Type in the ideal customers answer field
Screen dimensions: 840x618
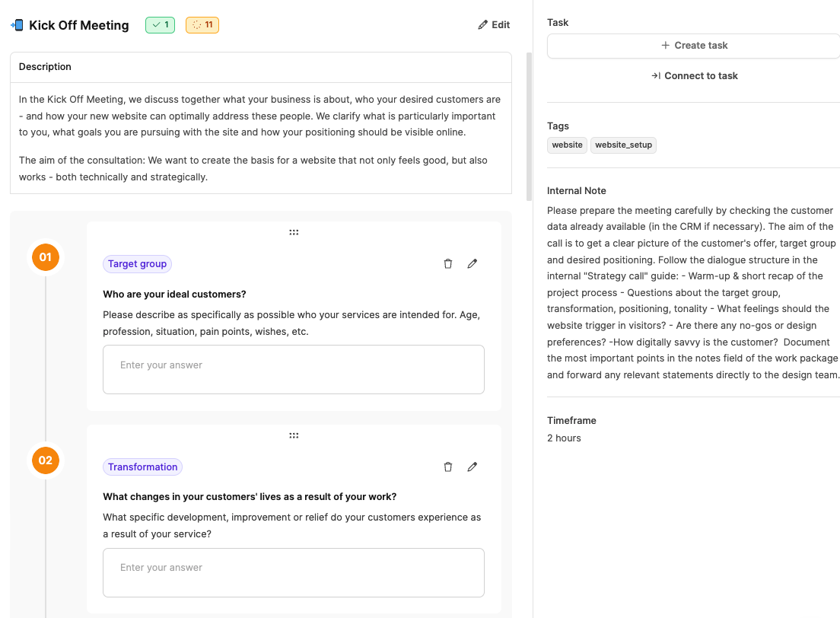click(294, 369)
